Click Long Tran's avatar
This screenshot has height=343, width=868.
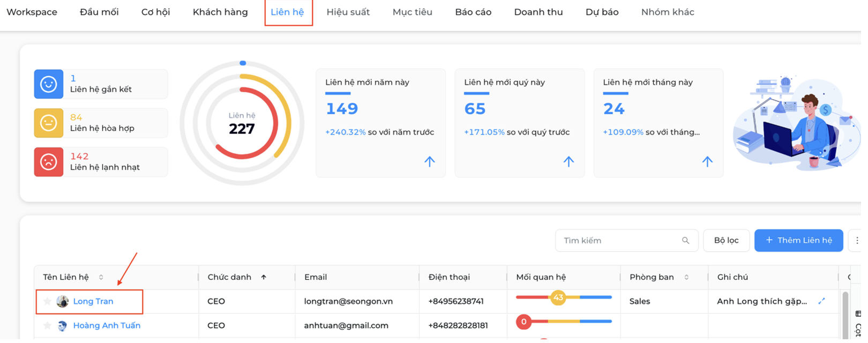coord(63,301)
